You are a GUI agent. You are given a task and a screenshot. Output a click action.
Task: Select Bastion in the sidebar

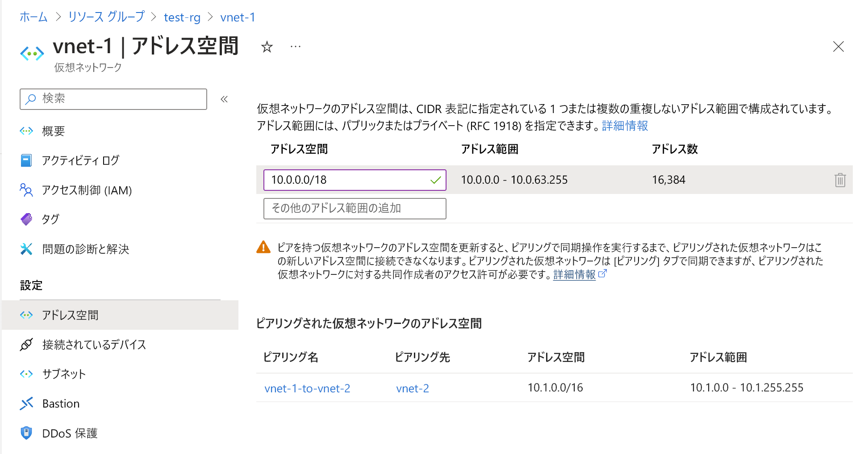tap(61, 404)
